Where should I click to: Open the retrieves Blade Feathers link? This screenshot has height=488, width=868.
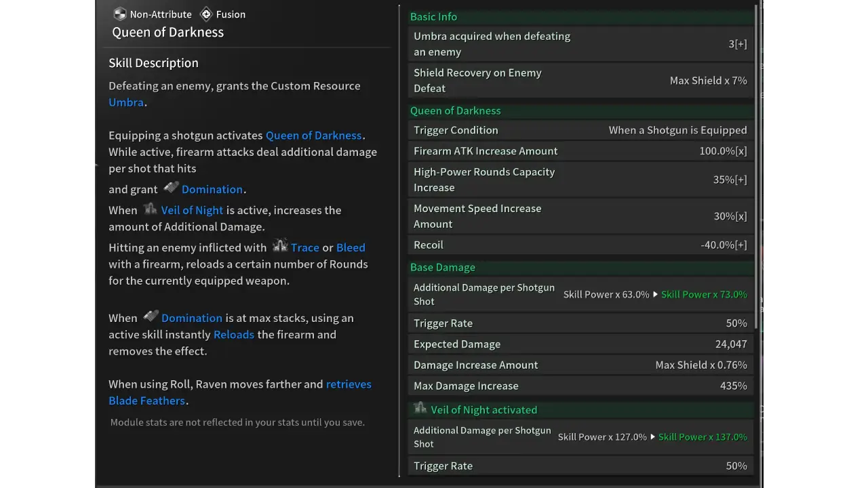tap(240, 392)
